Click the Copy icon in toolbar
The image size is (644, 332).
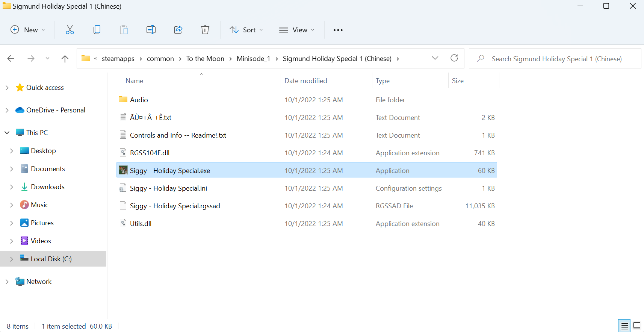pyautogui.click(x=97, y=30)
